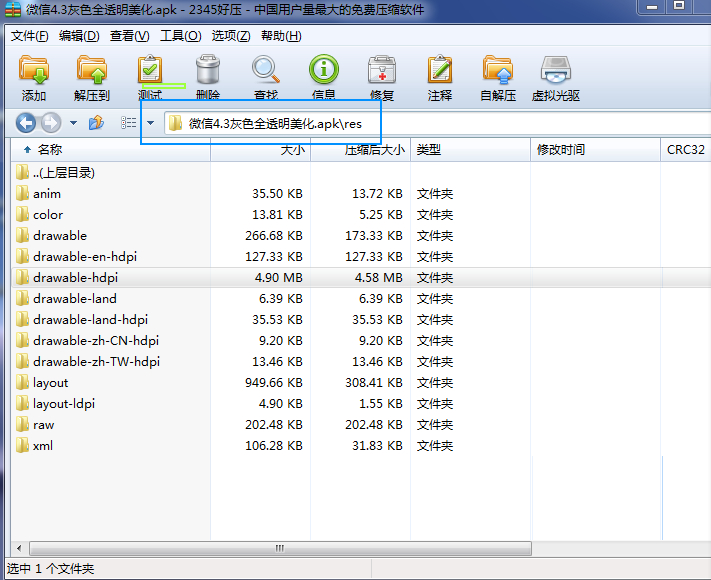Screen dimensions: 711x580
Task: Click the raw folder's yellow icon
Action: [x=22, y=424]
